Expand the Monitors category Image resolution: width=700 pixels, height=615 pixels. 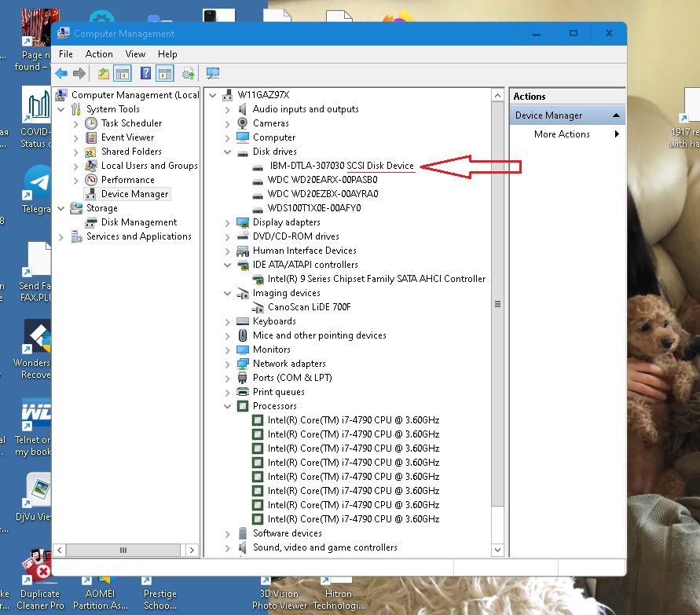click(x=227, y=350)
